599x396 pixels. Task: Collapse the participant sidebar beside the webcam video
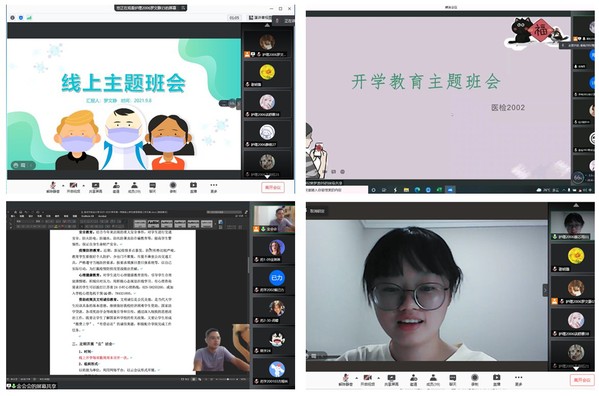(x=545, y=290)
